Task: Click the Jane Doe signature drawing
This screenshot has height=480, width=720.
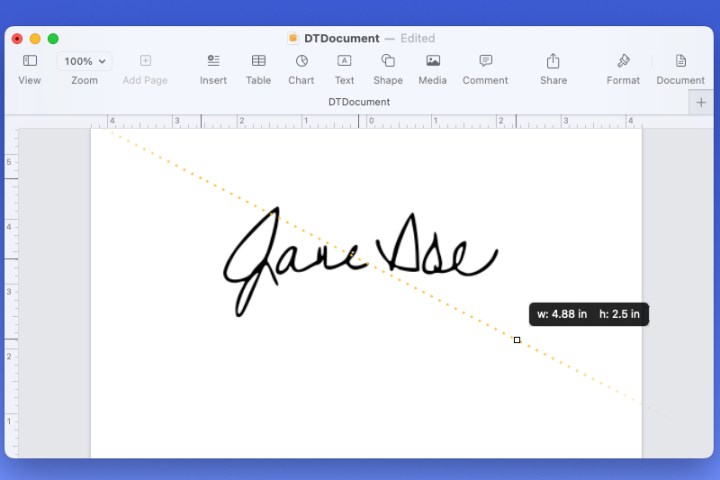Action: click(359, 259)
